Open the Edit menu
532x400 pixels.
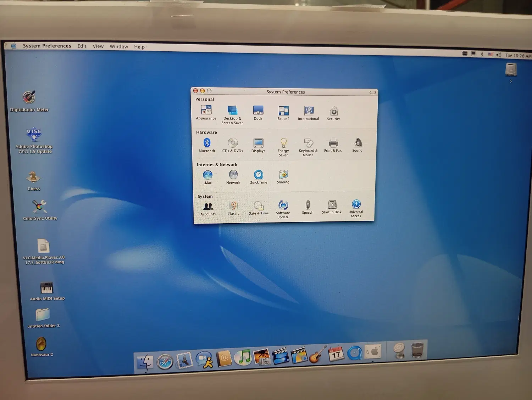pos(82,46)
